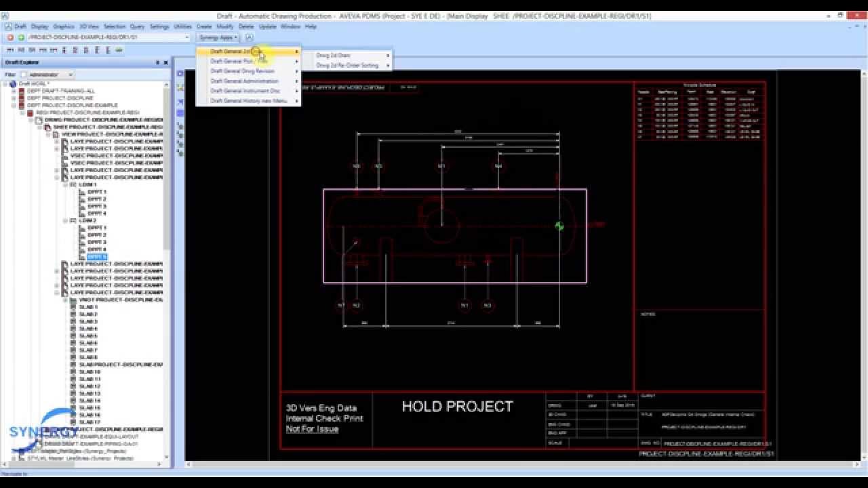
Task: Click the LDIM 2 node icon
Action: [73, 220]
